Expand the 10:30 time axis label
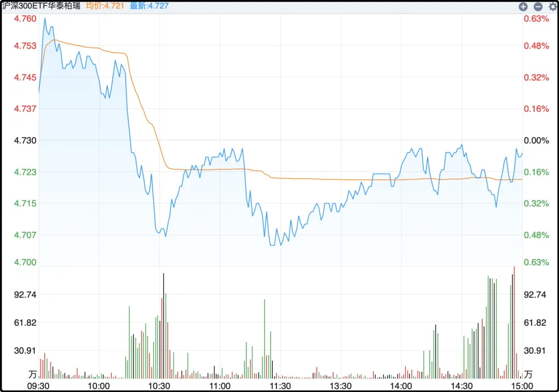559x392 pixels. [x=160, y=386]
